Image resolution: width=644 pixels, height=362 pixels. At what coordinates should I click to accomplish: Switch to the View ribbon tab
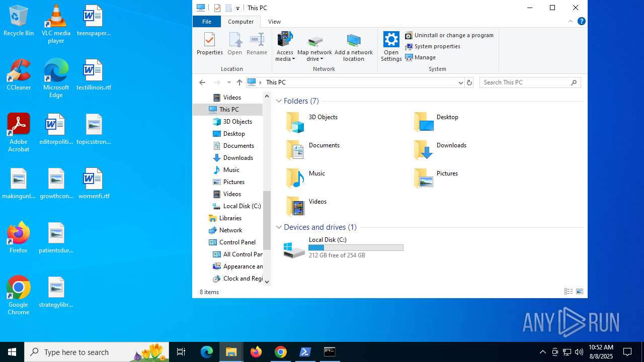tap(274, 22)
